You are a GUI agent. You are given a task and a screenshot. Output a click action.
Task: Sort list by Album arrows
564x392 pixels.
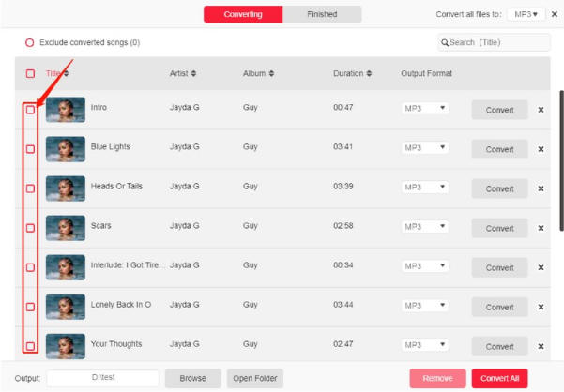(273, 73)
